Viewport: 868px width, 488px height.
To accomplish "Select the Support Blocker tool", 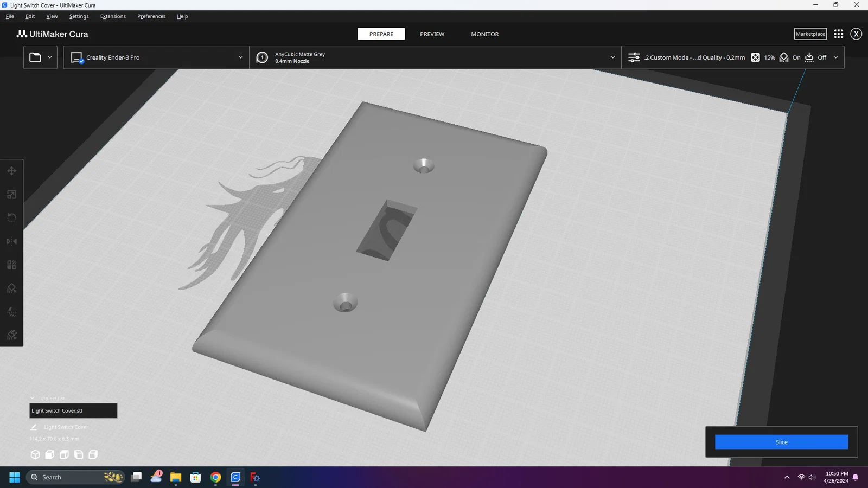I will pos(11,288).
